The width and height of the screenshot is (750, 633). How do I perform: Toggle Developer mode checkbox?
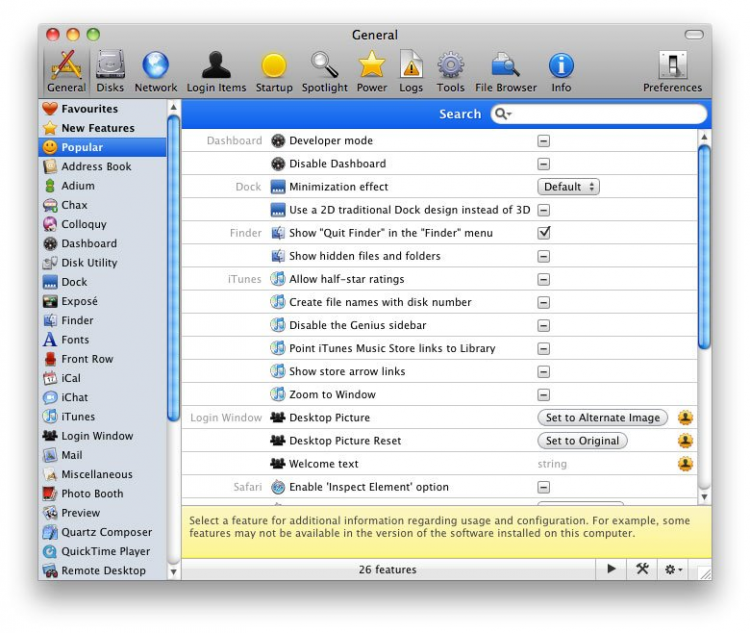(543, 141)
